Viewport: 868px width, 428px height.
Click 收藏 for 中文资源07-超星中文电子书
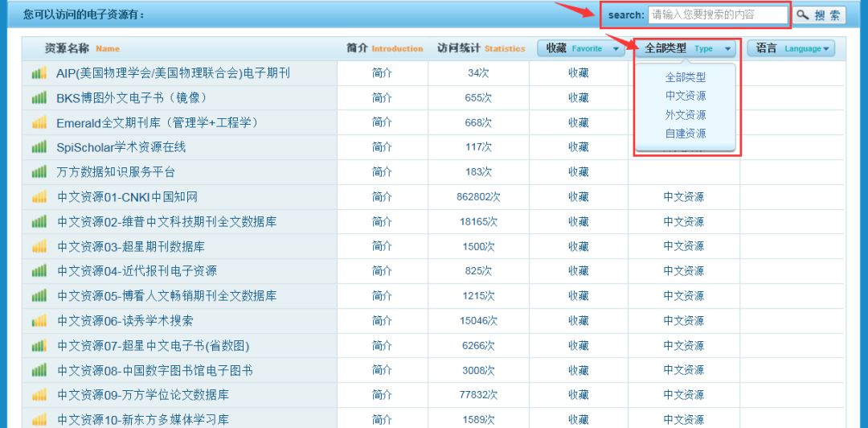point(579,346)
